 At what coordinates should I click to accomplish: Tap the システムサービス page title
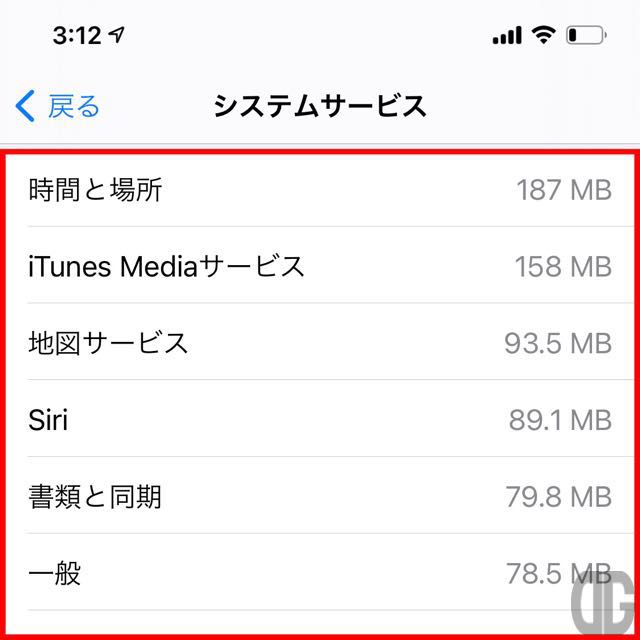point(320,106)
